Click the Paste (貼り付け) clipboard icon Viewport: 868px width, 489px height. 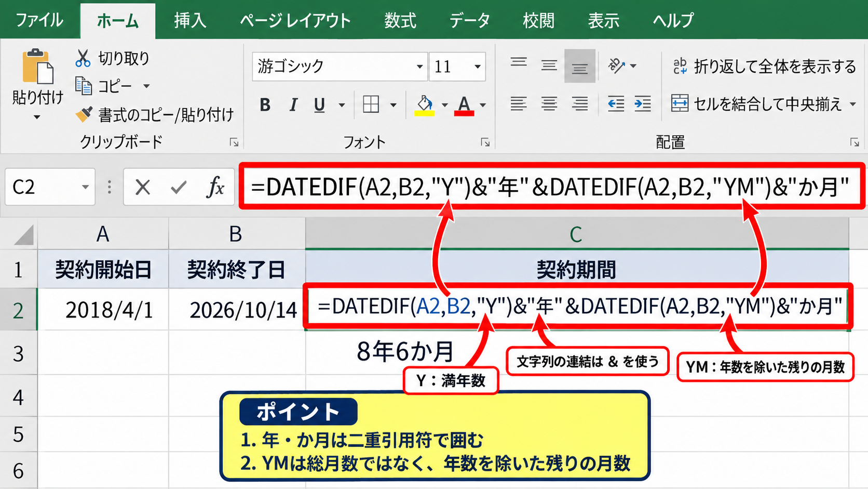coord(37,66)
